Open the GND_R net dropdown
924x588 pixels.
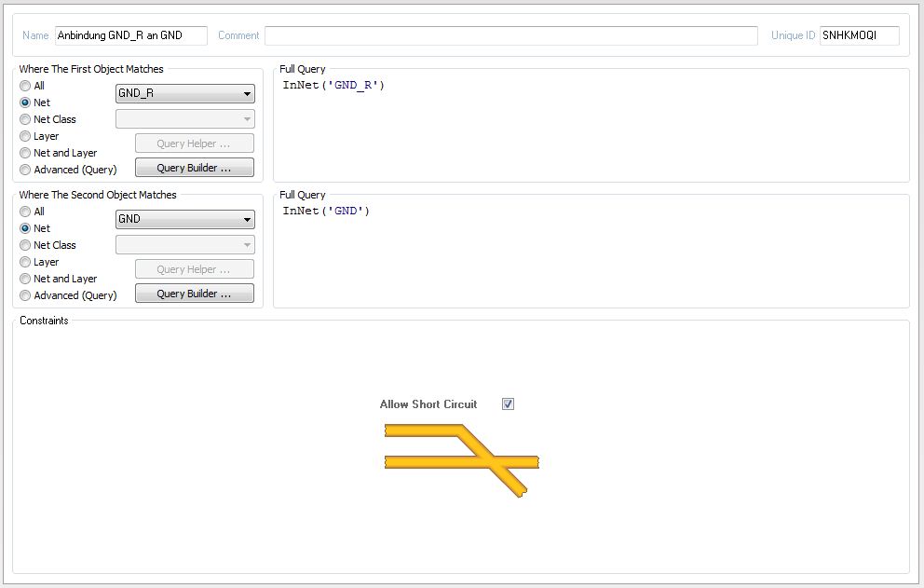185,93
